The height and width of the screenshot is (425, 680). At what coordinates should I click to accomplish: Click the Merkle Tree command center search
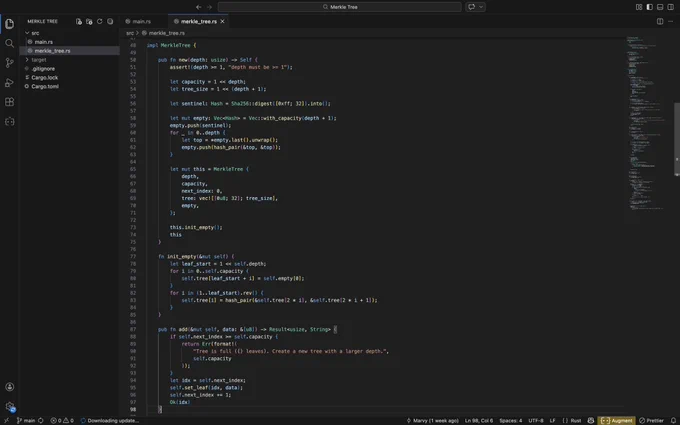(x=340, y=7)
